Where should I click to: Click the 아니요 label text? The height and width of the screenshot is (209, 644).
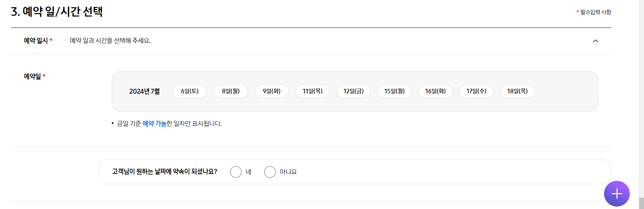288,172
